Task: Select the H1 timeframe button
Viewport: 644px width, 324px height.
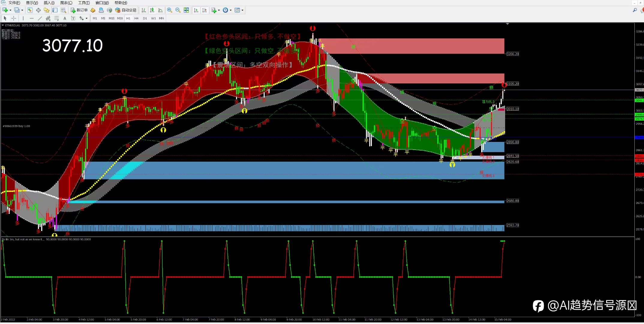Action: pos(128,18)
